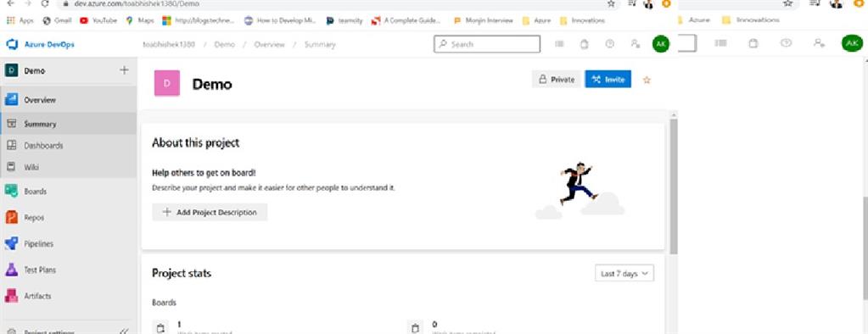The image size is (868, 334).
Task: Open Boards in the sidebar
Action: coord(68,192)
